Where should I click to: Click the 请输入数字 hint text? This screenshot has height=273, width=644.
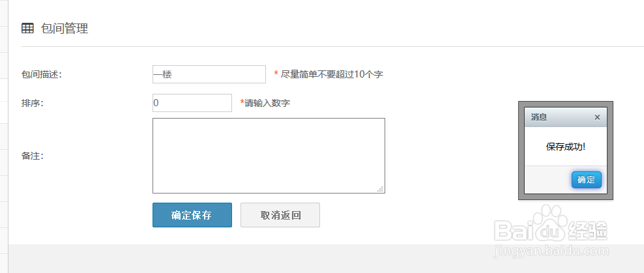(x=267, y=103)
